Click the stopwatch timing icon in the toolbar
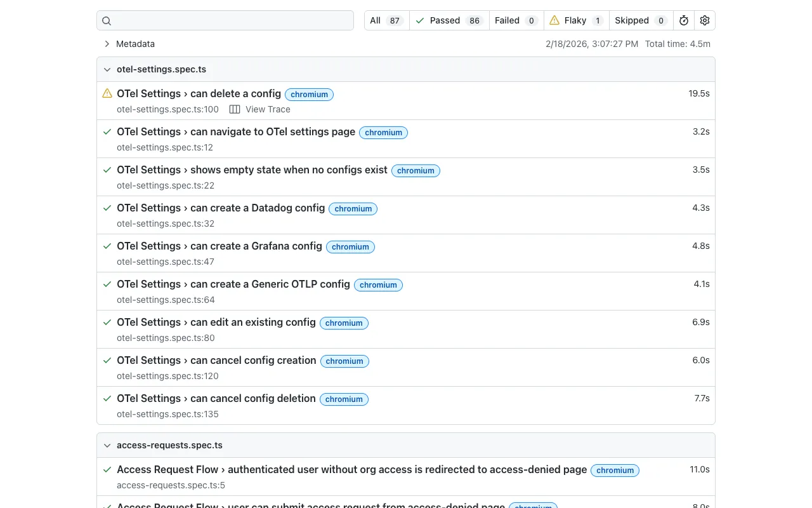The image size is (812, 508). (683, 20)
